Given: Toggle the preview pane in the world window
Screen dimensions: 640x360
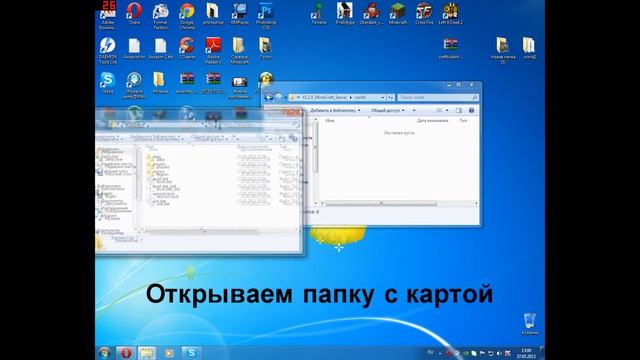Looking at the screenshot, I should 459,110.
